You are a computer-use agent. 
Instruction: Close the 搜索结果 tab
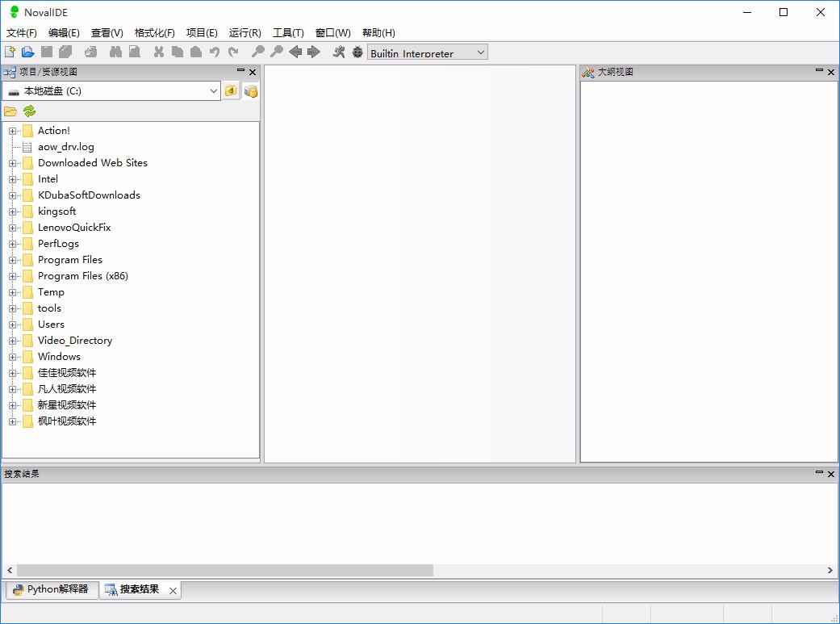173,591
